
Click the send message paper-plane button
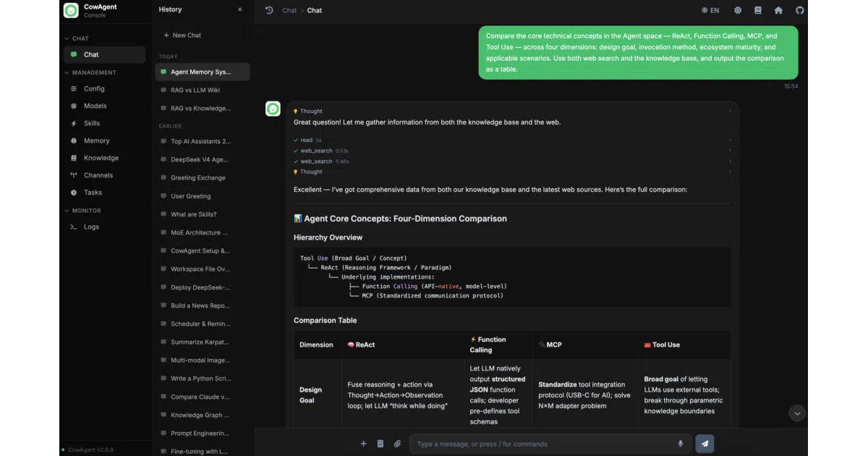[705, 444]
